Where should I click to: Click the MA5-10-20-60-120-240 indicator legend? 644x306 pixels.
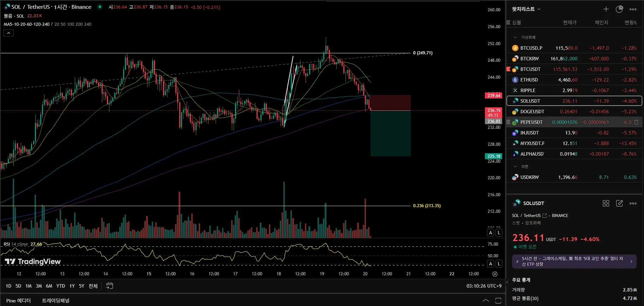26,24
